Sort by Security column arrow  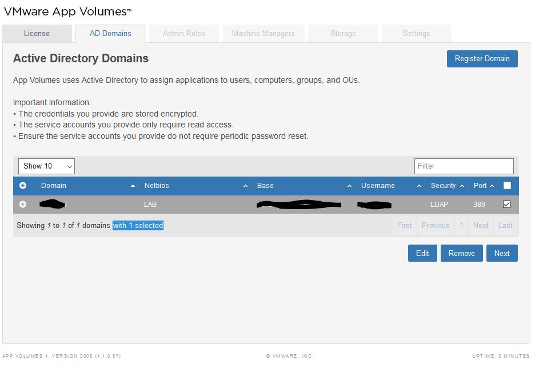click(462, 186)
